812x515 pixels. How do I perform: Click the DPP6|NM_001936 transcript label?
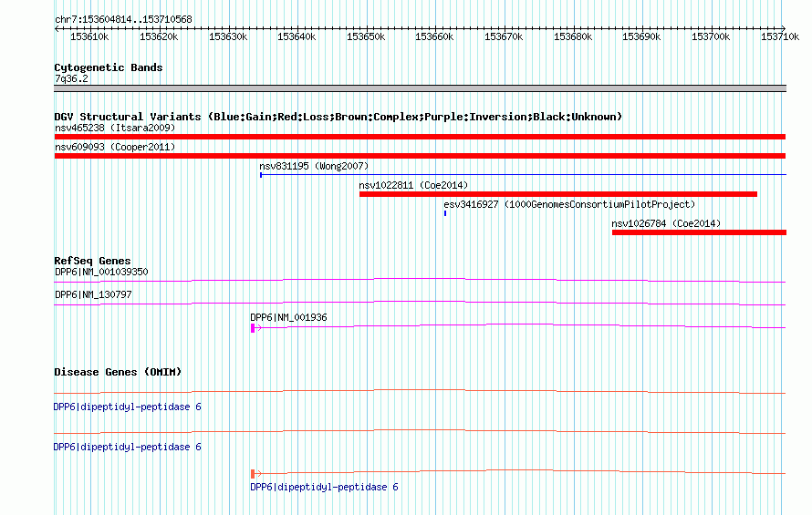[x=288, y=317]
